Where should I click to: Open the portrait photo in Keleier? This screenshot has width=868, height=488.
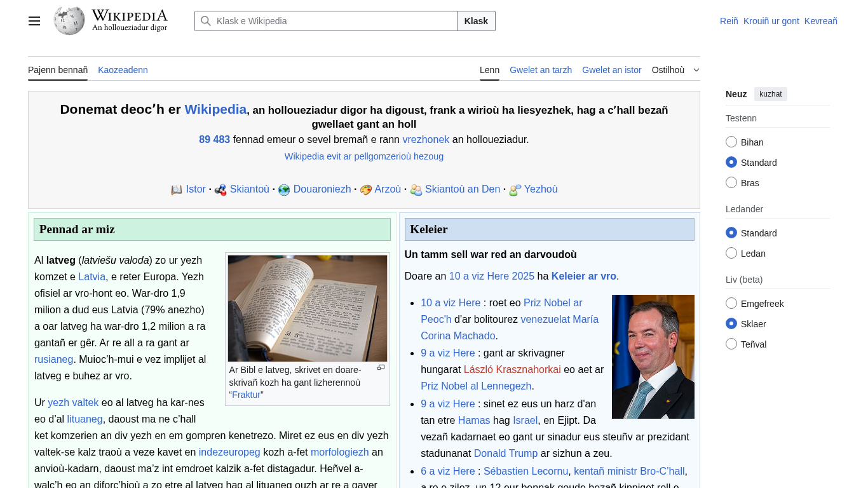(x=653, y=356)
